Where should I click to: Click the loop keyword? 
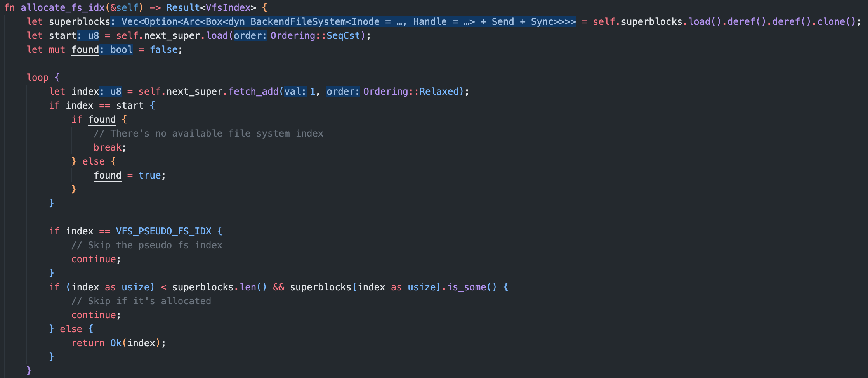click(x=38, y=78)
